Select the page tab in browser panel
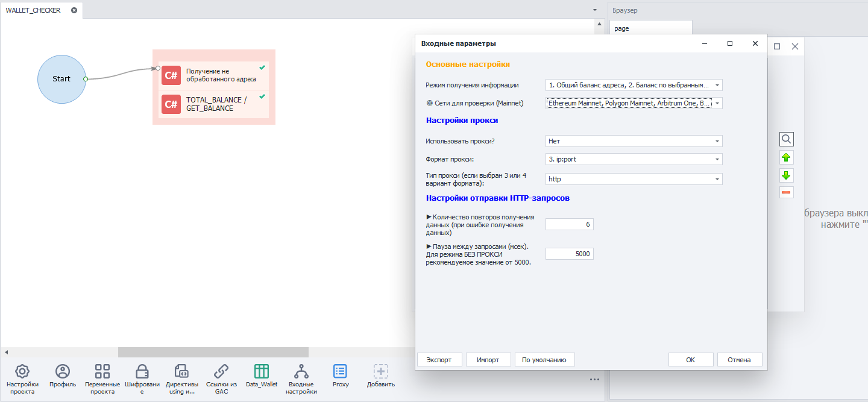The image size is (868, 402). click(621, 28)
